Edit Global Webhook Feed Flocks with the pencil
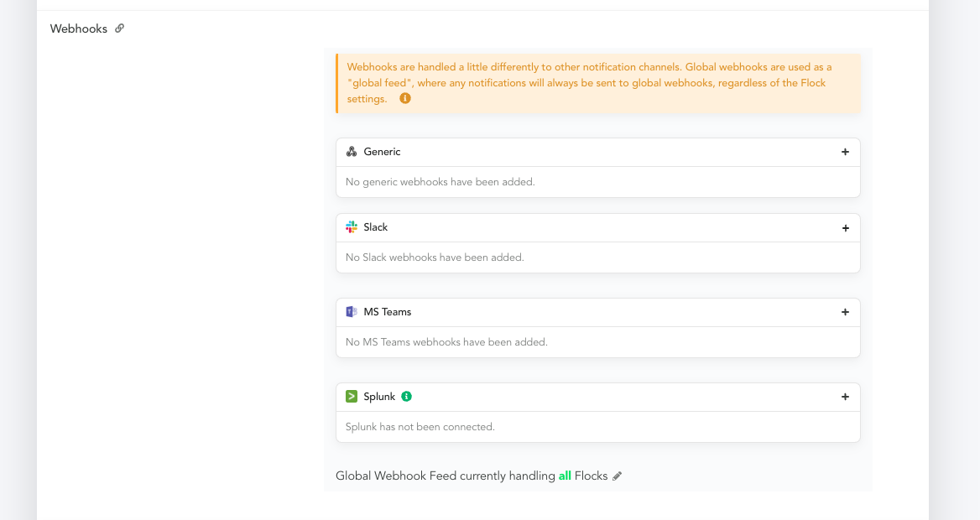 (617, 476)
